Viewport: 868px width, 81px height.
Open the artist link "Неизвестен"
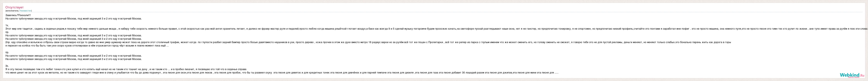(x=26, y=11)
